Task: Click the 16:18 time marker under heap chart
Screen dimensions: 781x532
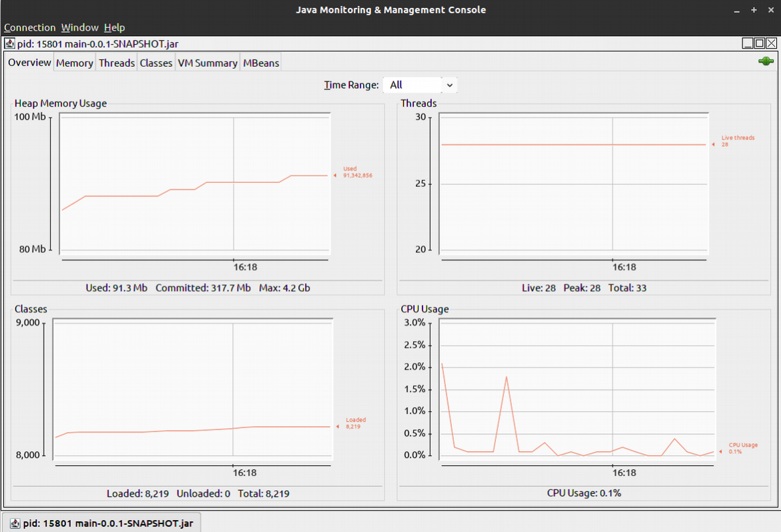Action: click(245, 267)
